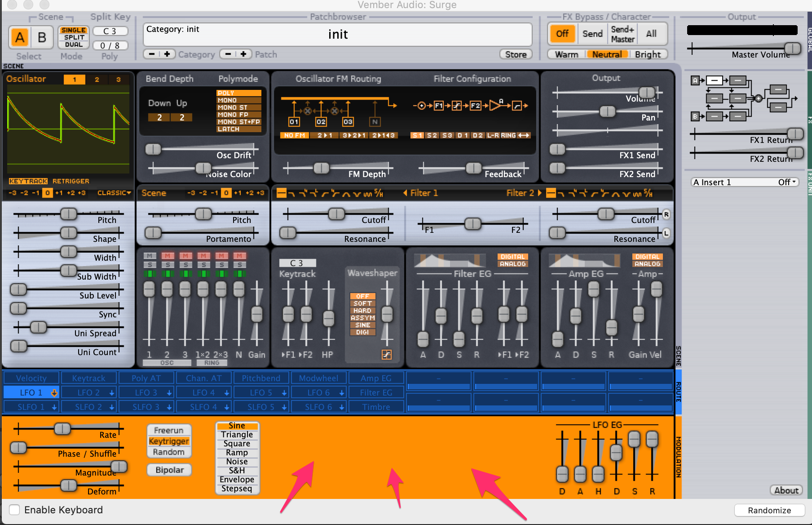Click the LFO Rate slider handle
Screen dimensions: 812x525
coord(62,429)
